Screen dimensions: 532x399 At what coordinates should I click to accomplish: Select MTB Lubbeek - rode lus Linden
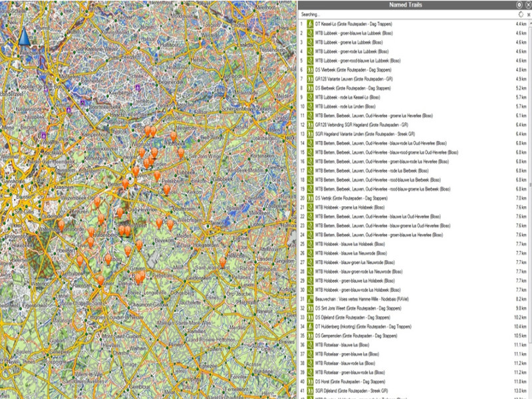pos(352,106)
